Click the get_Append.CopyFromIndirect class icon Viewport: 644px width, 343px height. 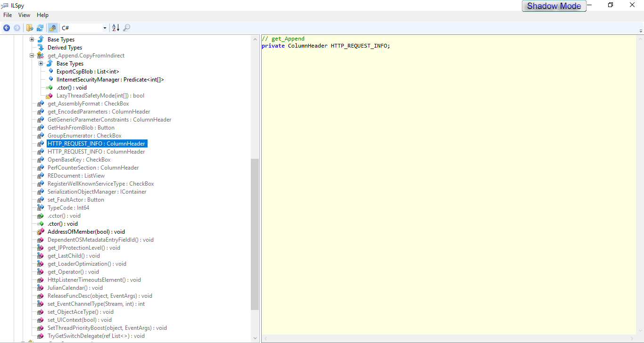coord(41,56)
